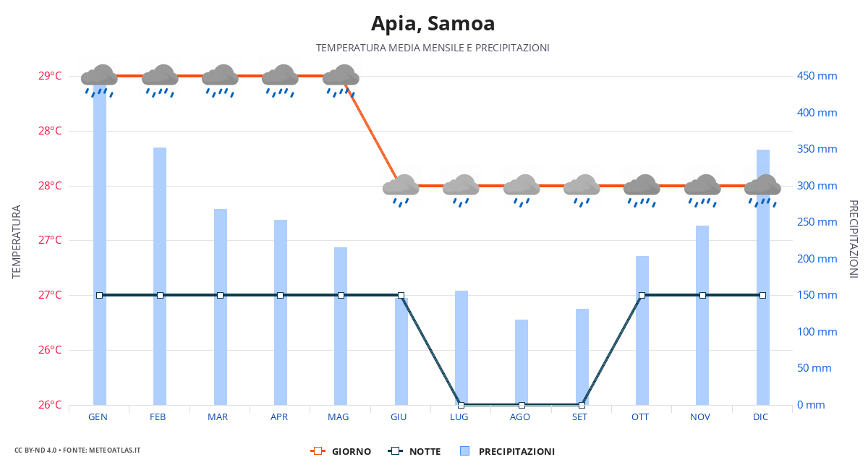The image size is (868, 470).
Task: Toggle the GIORNO series in legend
Action: 341,451
